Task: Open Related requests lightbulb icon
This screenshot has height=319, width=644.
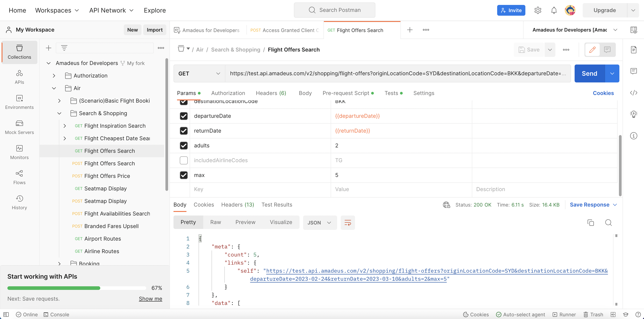Action: point(633,114)
